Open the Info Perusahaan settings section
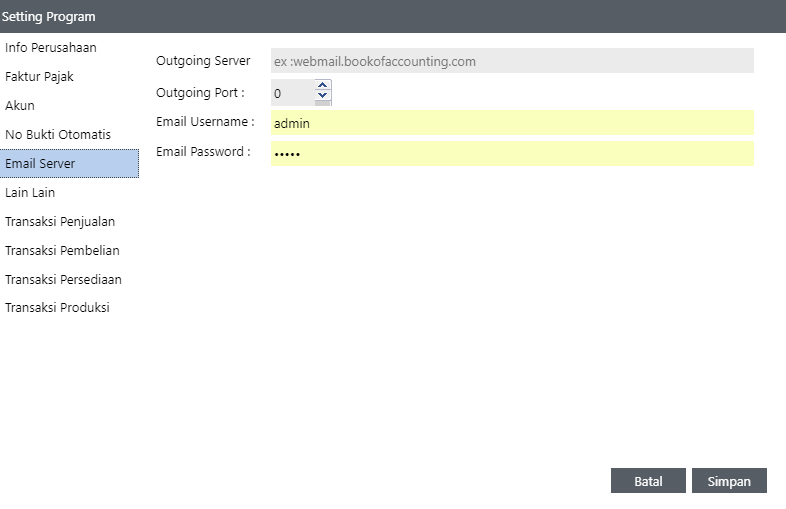Viewport: 786px width, 509px height. pos(51,48)
